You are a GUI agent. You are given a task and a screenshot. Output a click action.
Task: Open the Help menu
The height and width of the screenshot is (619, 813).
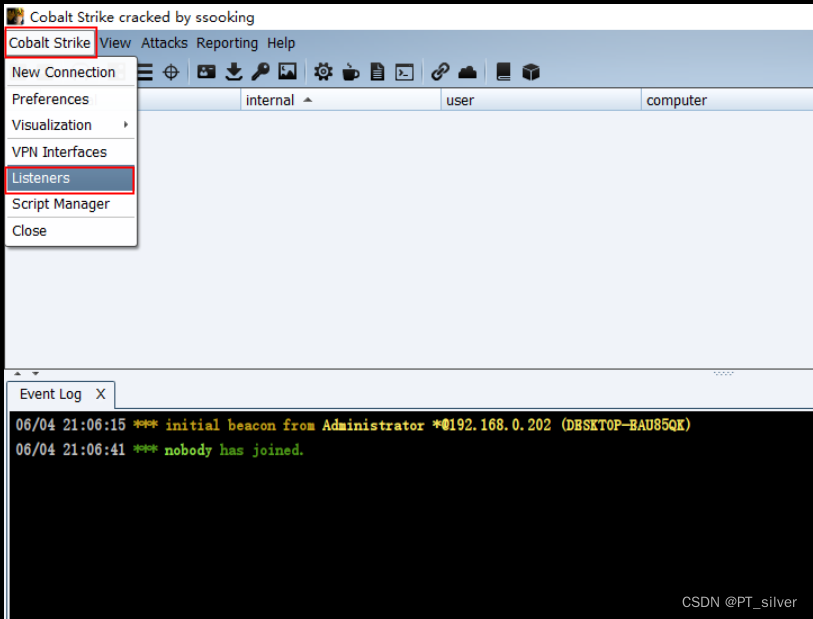tap(281, 43)
